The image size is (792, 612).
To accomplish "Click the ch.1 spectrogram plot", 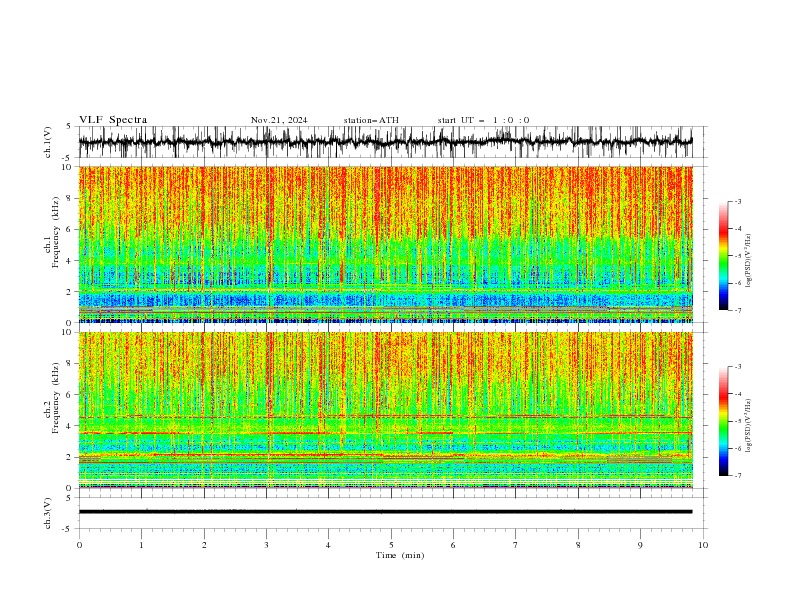I will coord(385,244).
